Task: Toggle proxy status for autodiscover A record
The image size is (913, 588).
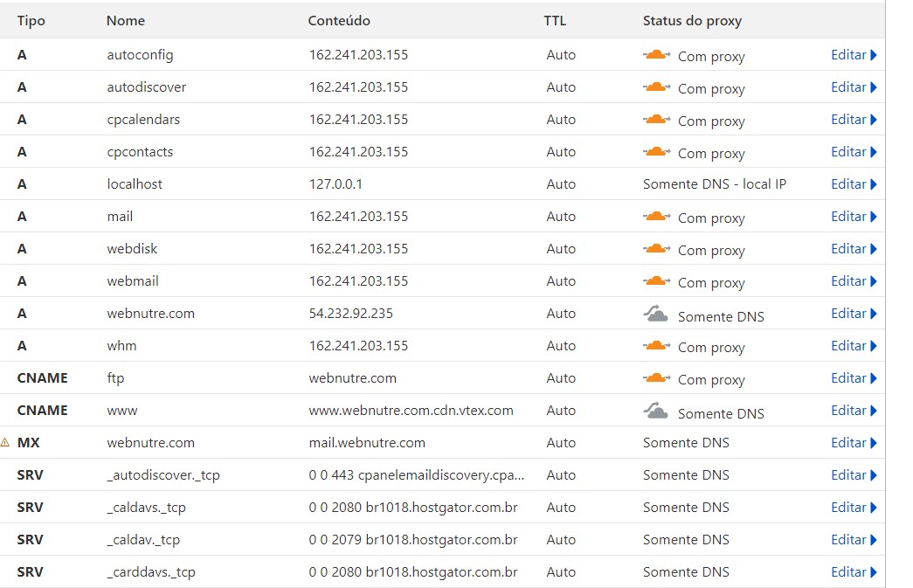Action: tap(656, 87)
